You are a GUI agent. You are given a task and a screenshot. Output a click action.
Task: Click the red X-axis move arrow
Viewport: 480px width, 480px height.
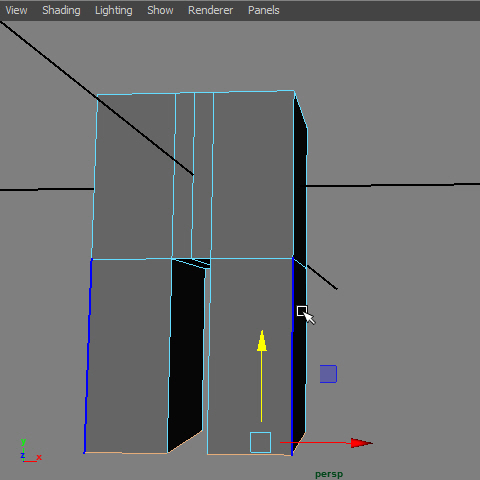pos(362,443)
